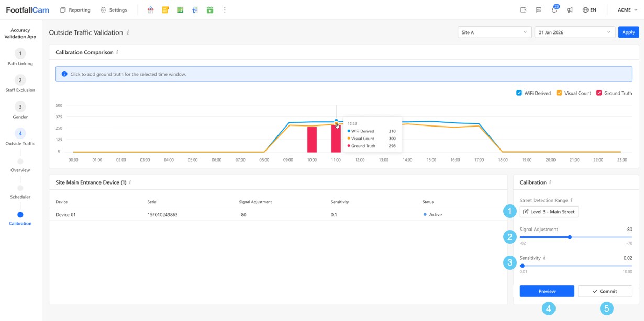644x321 pixels.
Task: Expand the Site A dropdown
Action: [x=494, y=32]
